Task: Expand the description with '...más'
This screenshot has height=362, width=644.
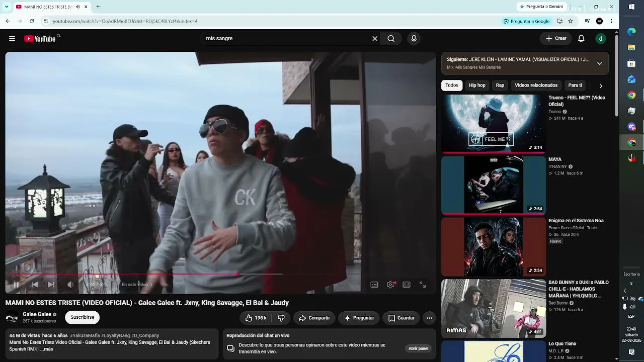Action: tap(46, 349)
